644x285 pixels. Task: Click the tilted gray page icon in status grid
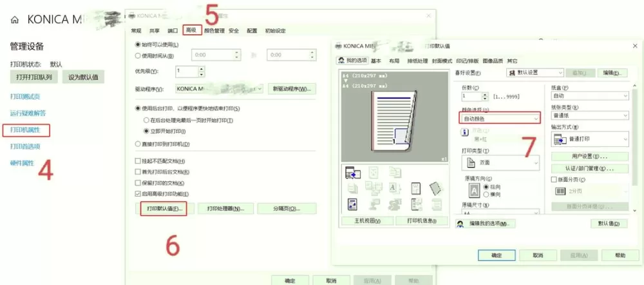pyautogui.click(x=435, y=188)
